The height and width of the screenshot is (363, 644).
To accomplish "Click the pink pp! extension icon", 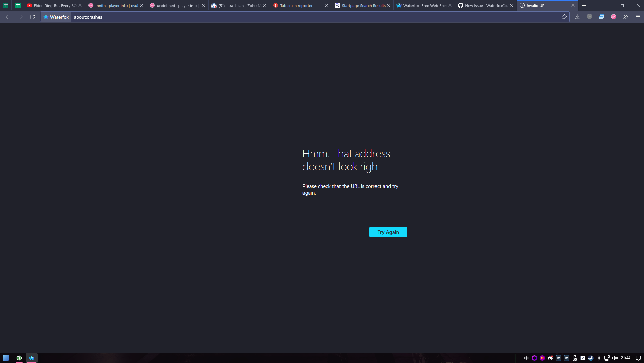I will (613, 17).
